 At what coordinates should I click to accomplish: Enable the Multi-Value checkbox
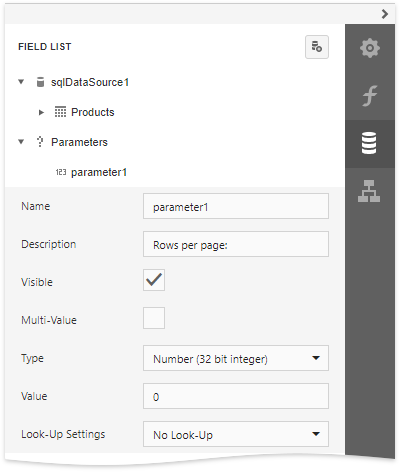(154, 318)
